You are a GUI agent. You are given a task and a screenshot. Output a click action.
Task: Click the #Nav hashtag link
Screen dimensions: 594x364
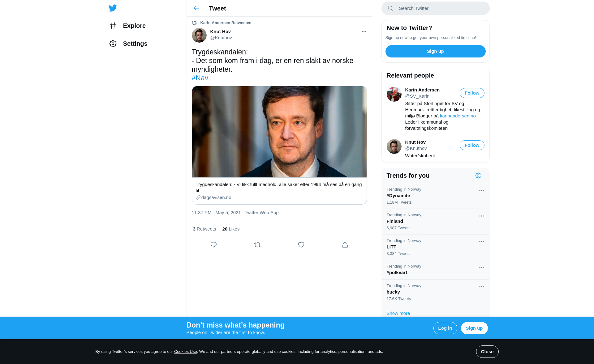point(200,78)
